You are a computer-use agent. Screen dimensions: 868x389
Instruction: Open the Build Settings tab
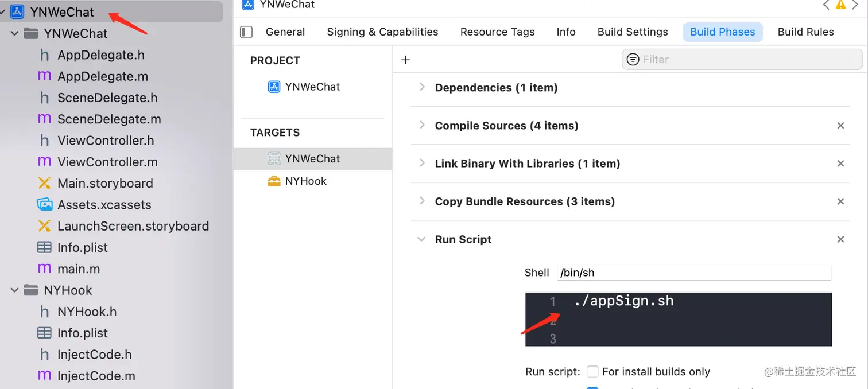633,32
